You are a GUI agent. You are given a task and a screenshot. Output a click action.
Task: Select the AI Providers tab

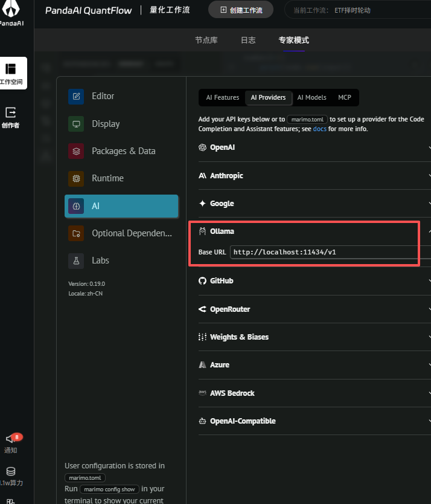268,97
